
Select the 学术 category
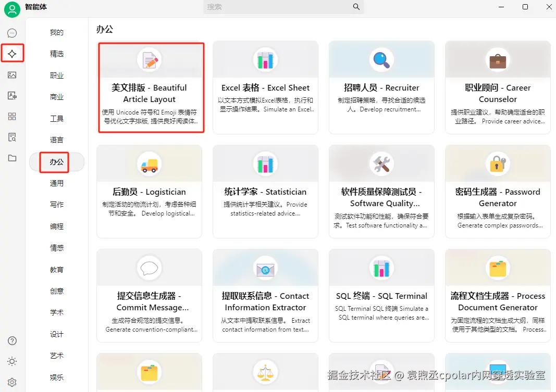[57, 312]
